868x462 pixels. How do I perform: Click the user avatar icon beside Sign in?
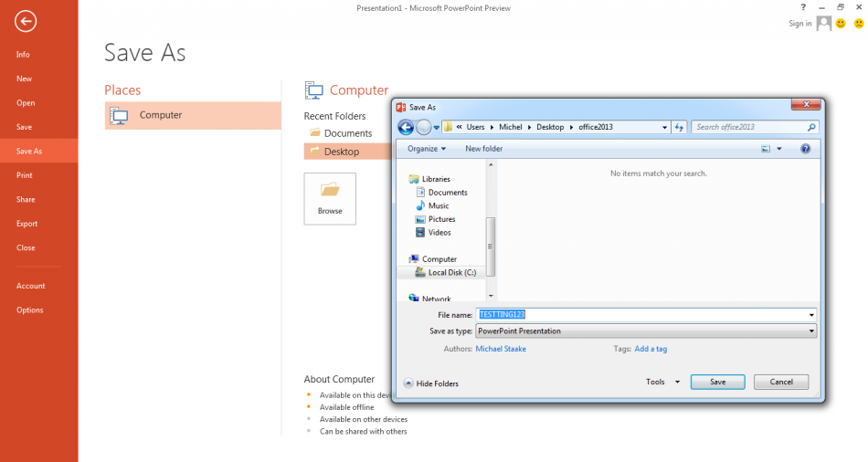(x=824, y=23)
